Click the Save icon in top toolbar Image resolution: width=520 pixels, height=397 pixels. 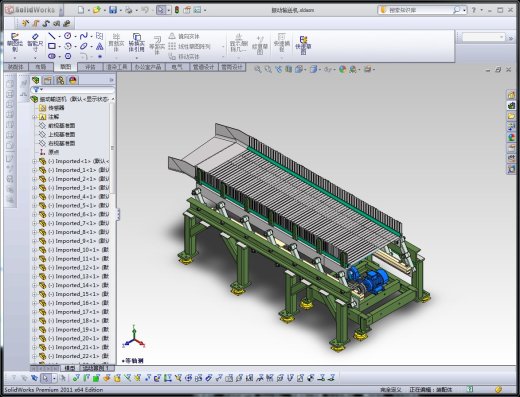pyautogui.click(x=113, y=10)
